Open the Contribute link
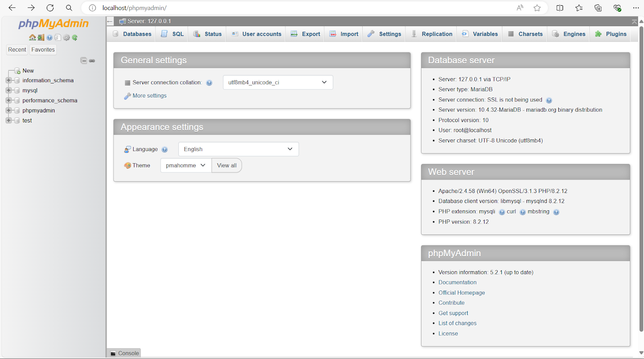Screen dimensions: 644x359 [451, 303]
